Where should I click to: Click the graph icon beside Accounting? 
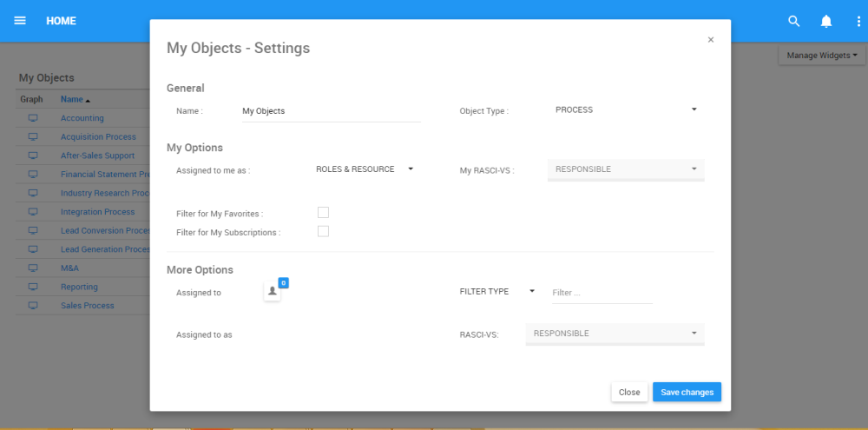[x=33, y=118]
